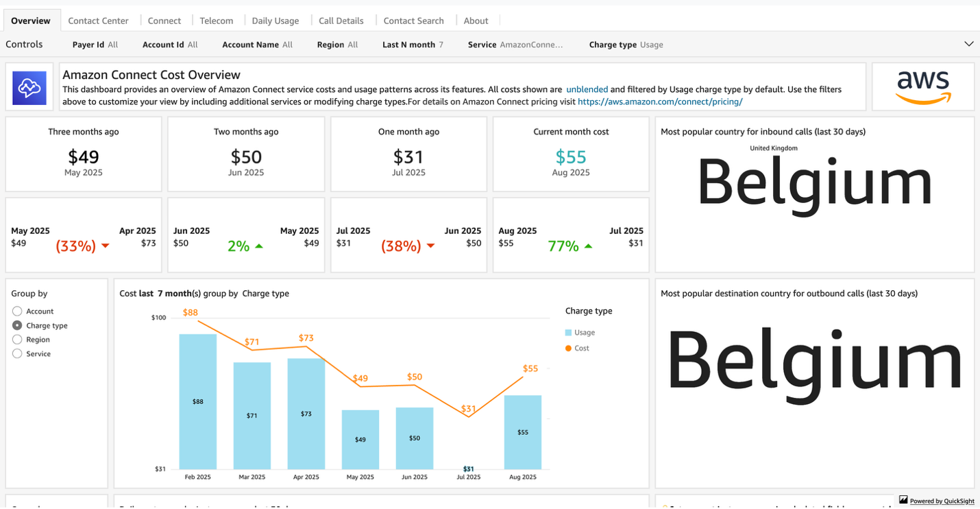Click the $50 value under Two months ago
Viewport: 980px width, 509px height.
(246, 157)
